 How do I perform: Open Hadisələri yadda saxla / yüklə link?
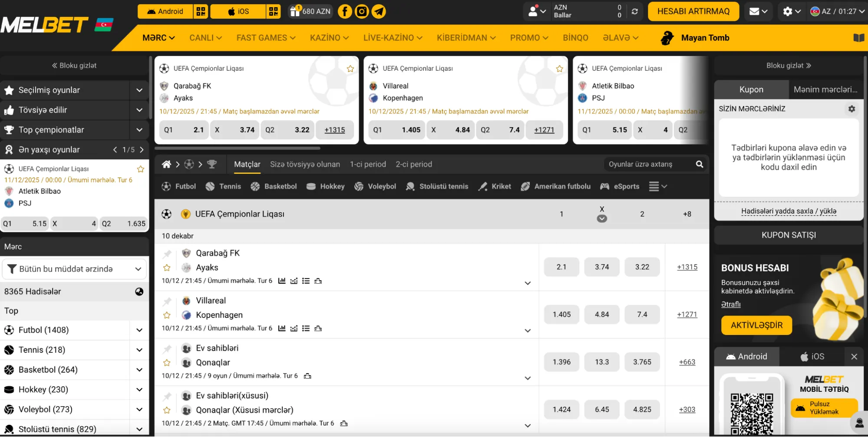point(789,211)
